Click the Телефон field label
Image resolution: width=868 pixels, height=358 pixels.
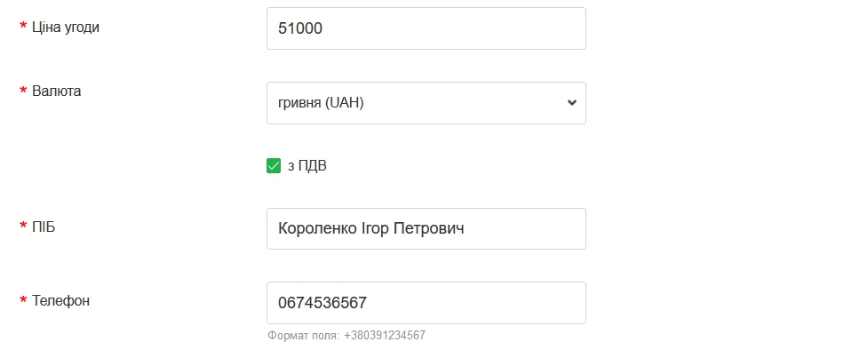pos(60,301)
